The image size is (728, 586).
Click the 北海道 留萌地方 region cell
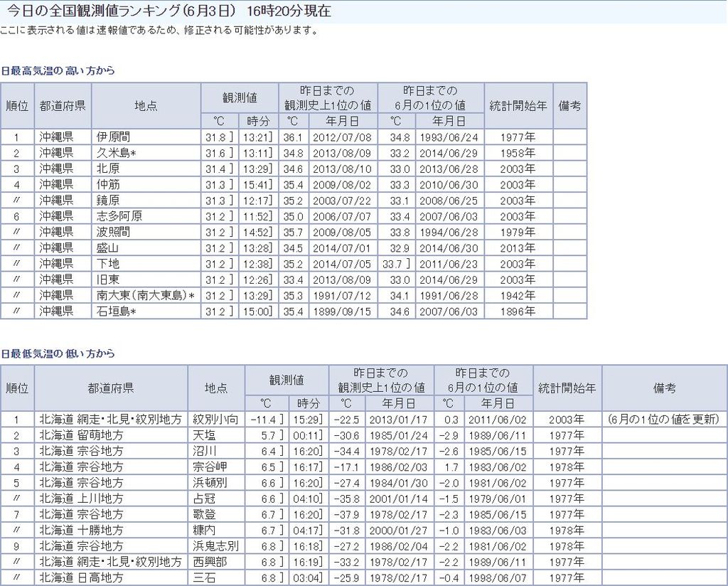[x=81, y=435]
